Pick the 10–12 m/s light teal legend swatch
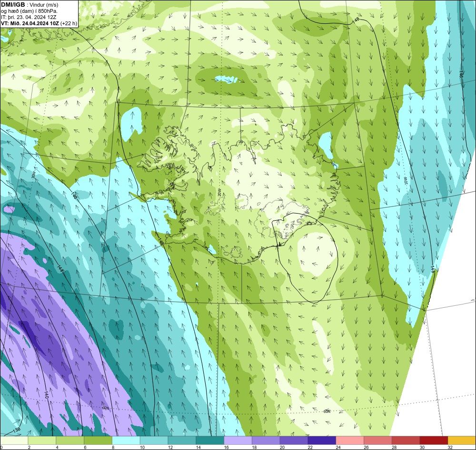Image resolution: width=476 pixels, height=450 pixels. pyautogui.click(x=154, y=440)
